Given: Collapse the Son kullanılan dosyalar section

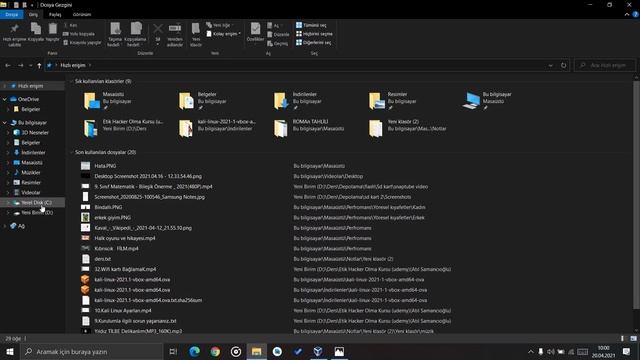Looking at the screenshot, I should pyautogui.click(x=72, y=152).
